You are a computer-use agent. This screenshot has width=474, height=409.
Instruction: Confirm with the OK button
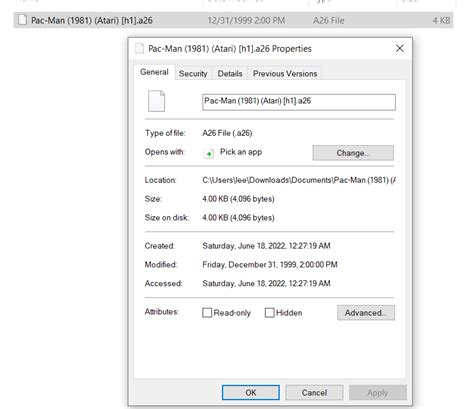251,393
